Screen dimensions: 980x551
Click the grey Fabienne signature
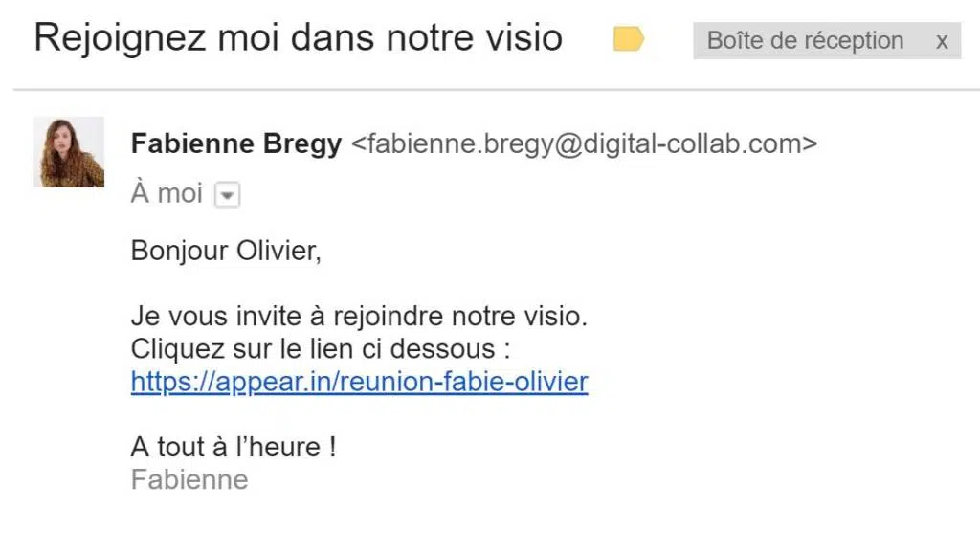[189, 480]
